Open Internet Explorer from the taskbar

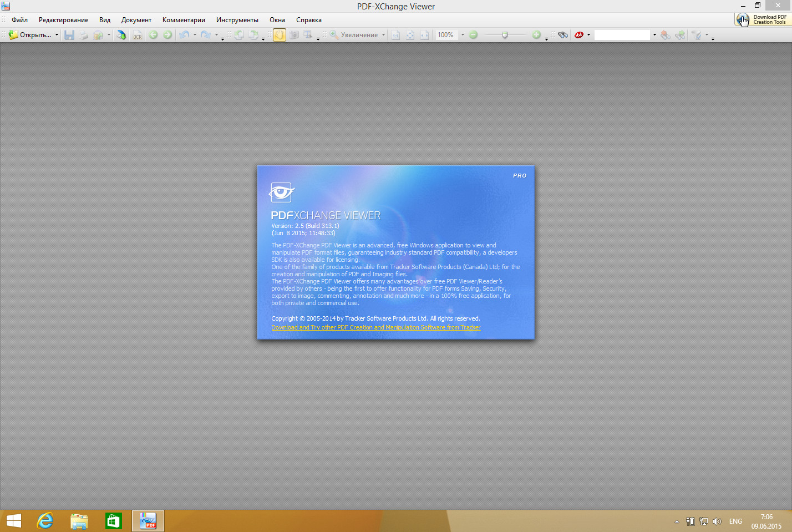45,521
